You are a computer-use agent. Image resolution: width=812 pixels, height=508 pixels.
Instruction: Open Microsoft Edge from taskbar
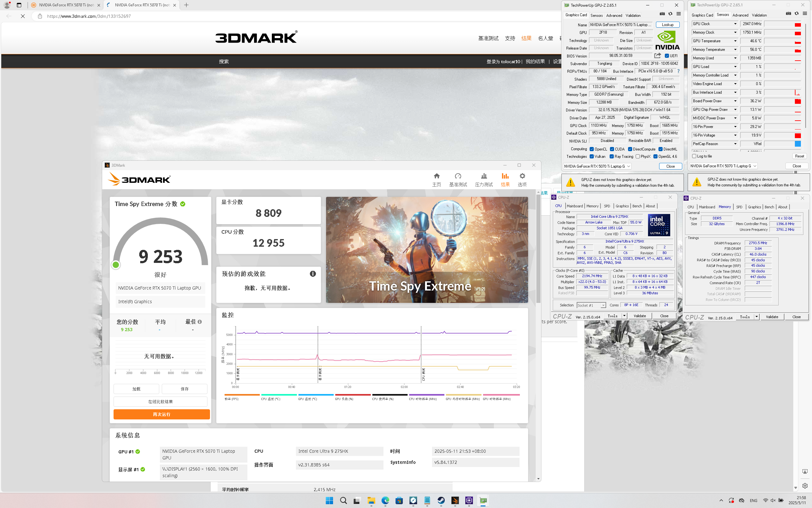point(385,500)
